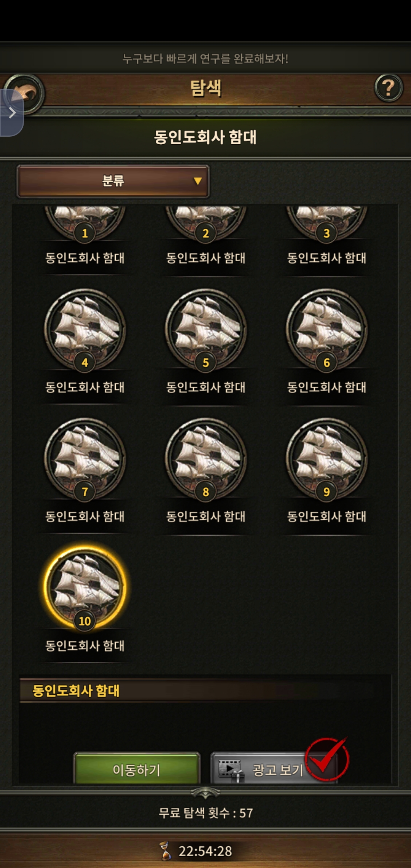Click the 광고 보기 ad button

tap(274, 768)
